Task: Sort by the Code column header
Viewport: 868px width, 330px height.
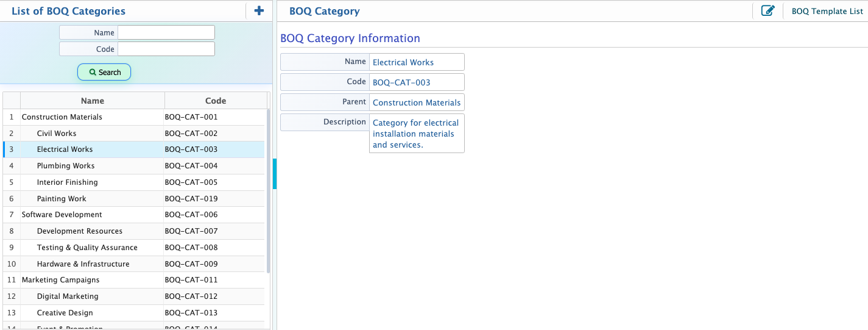Action: tap(216, 101)
